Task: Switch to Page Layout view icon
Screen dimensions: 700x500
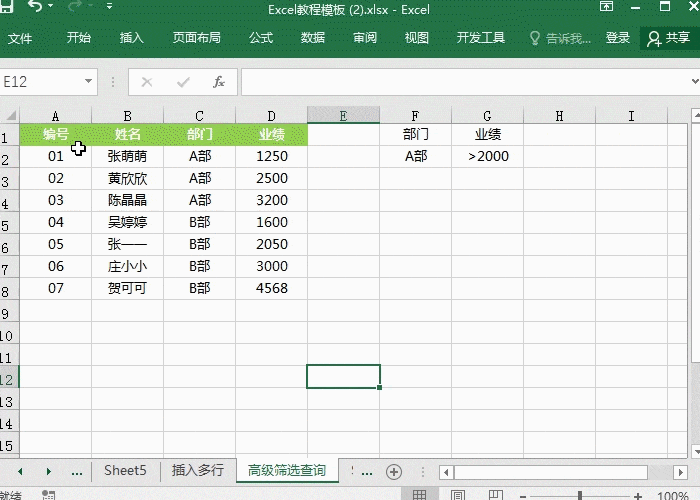Action: pos(458,495)
